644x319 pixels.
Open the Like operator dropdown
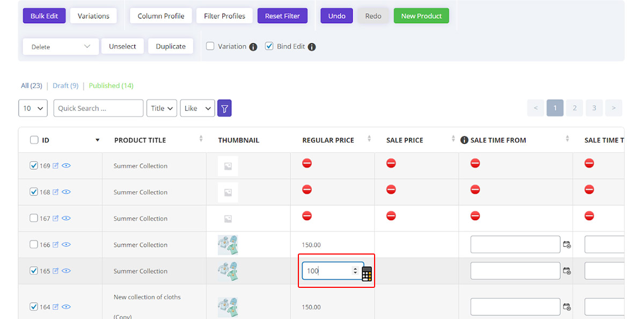click(x=197, y=108)
